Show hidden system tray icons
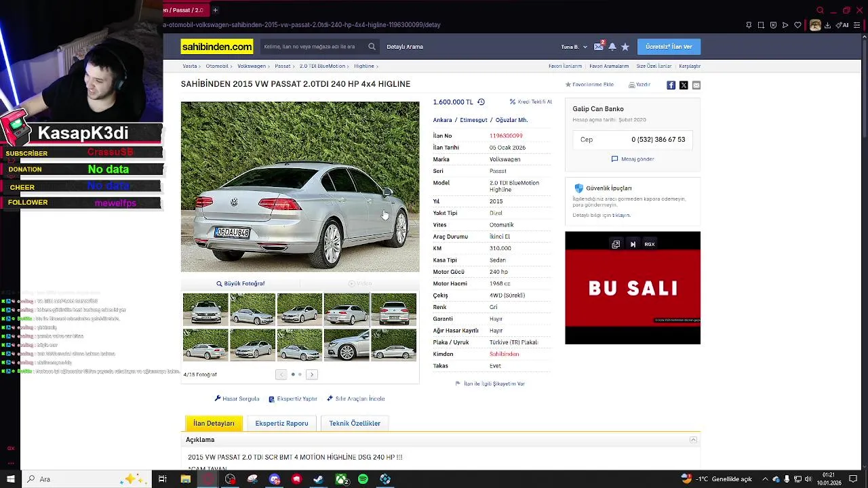Viewport: 868px width, 488px height. tap(765, 479)
